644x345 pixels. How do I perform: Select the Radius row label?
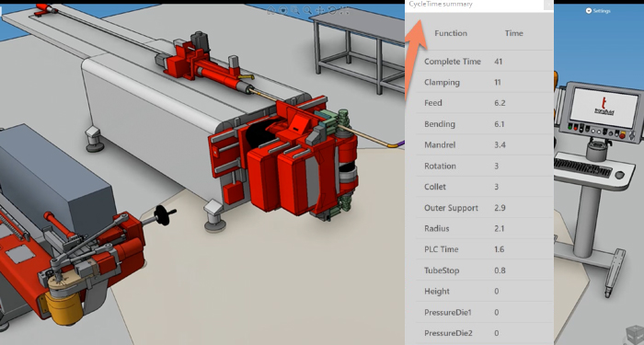tap(437, 229)
